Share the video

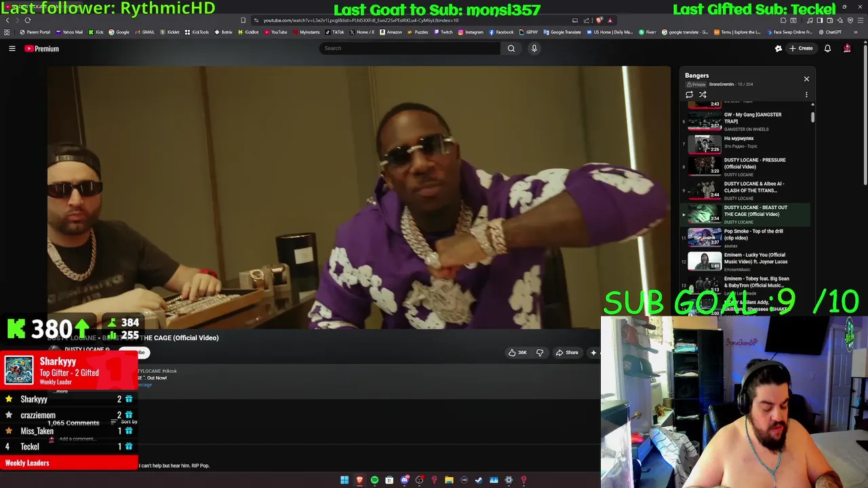click(567, 352)
